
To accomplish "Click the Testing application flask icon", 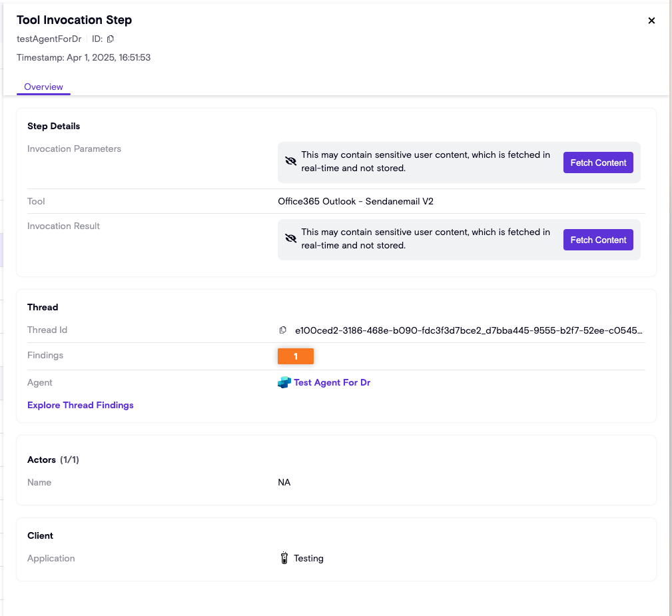I will click(x=284, y=558).
